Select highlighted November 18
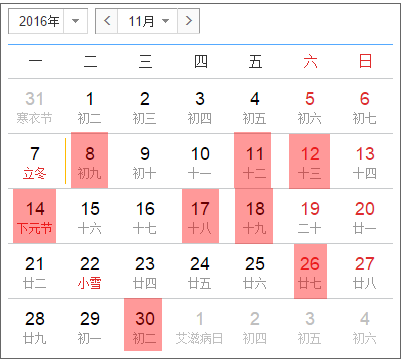The height and width of the screenshot is (360, 403). coord(254,216)
